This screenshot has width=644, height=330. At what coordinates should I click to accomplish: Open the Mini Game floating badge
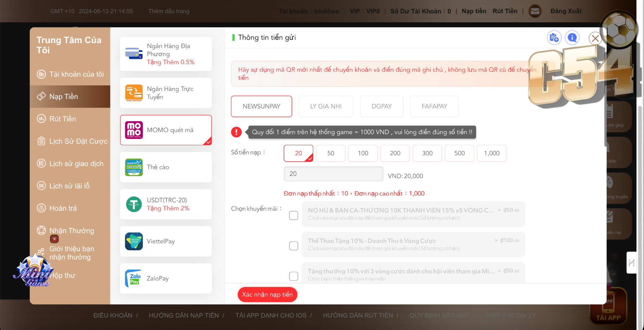pos(33,270)
